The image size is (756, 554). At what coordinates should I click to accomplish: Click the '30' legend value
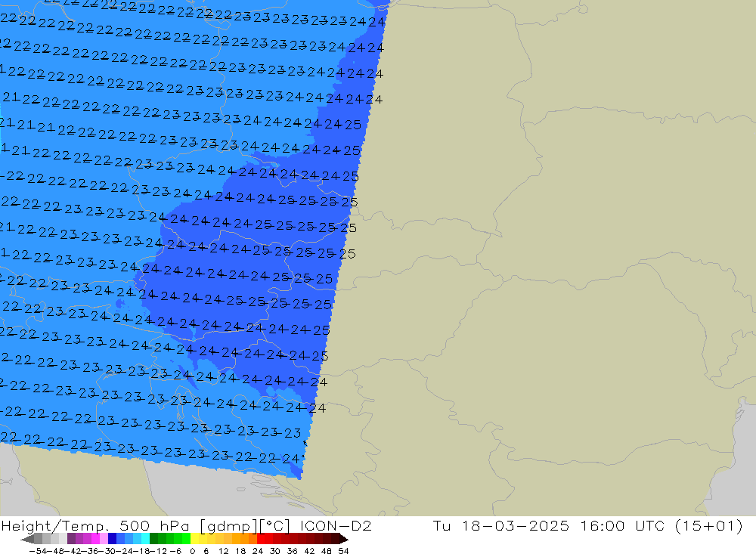[x=275, y=551]
